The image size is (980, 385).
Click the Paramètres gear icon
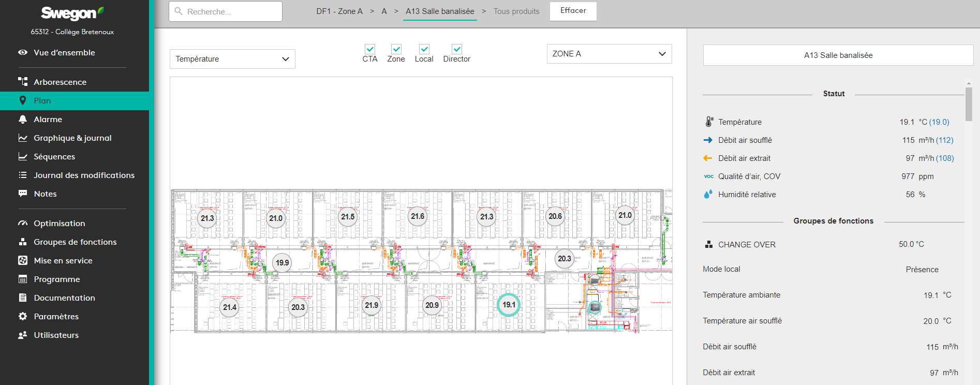(x=23, y=316)
